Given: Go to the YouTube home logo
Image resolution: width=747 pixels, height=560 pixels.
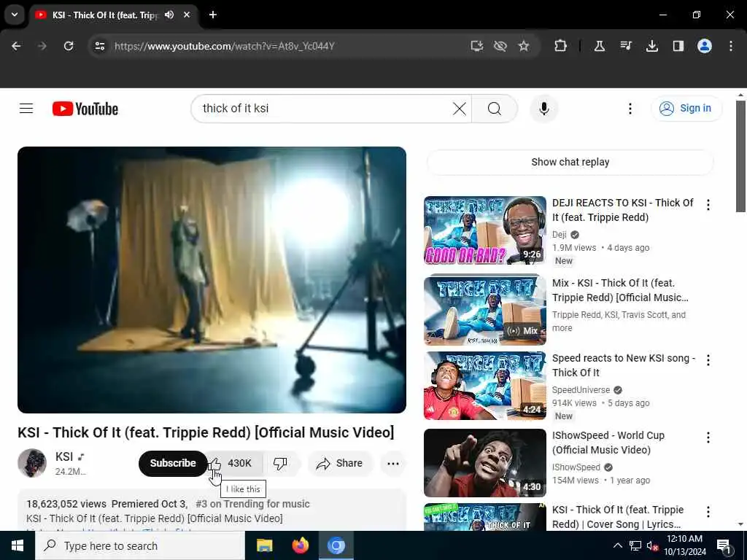Looking at the screenshot, I should click(x=85, y=109).
